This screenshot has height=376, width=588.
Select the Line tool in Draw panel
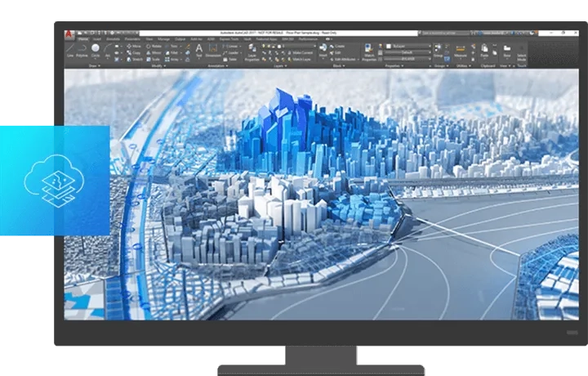coord(69,51)
